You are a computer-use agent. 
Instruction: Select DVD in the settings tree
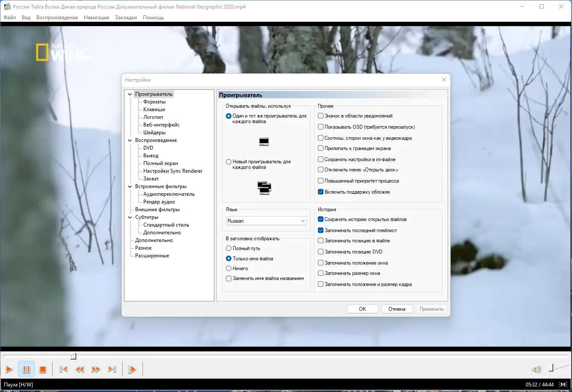pyautogui.click(x=148, y=148)
